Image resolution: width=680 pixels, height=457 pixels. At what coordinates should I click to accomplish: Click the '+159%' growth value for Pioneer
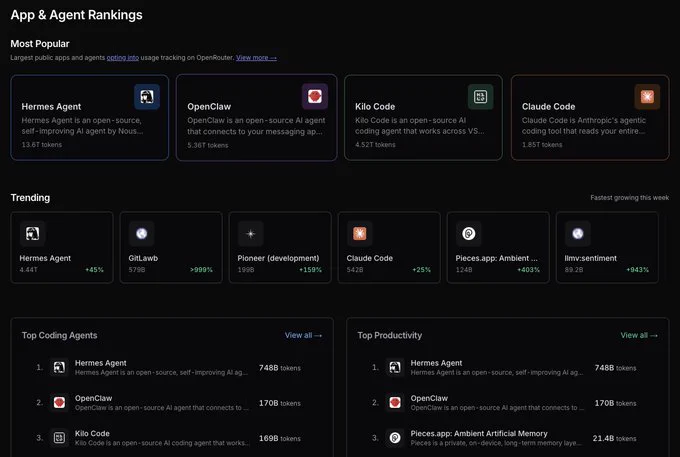(x=311, y=270)
